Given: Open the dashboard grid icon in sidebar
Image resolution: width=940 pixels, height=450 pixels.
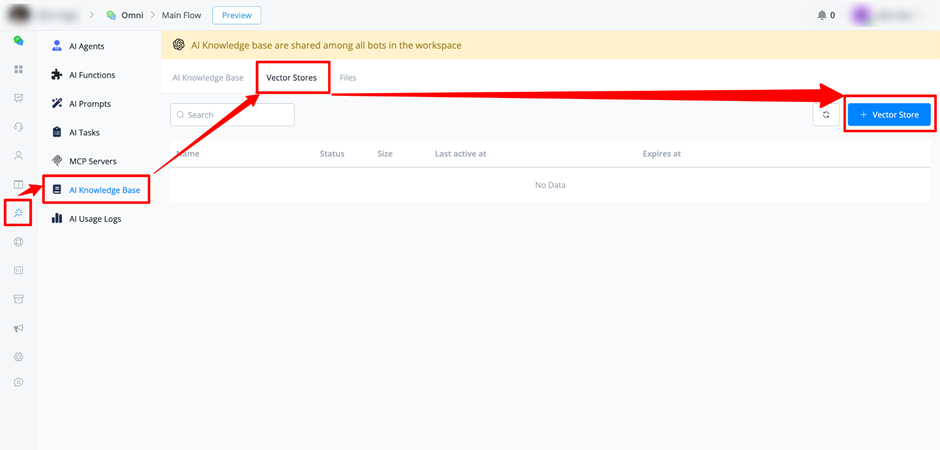Looking at the screenshot, I should tap(19, 70).
